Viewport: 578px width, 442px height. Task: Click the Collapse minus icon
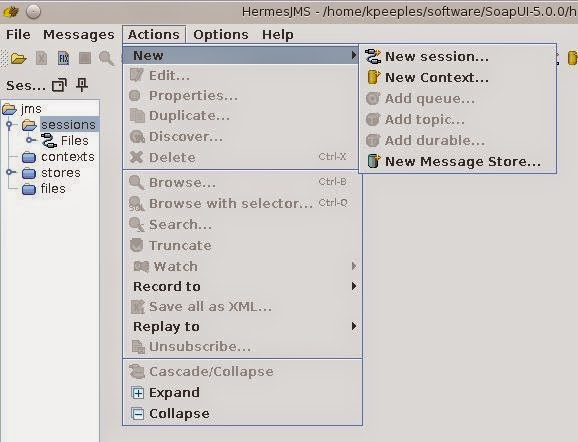(x=137, y=414)
